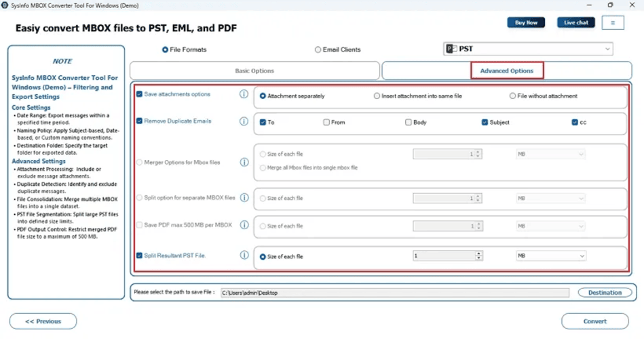Image resolution: width=644 pixels, height=339 pixels.
Task: Uncheck the cc duplicate filter
Action: [575, 122]
